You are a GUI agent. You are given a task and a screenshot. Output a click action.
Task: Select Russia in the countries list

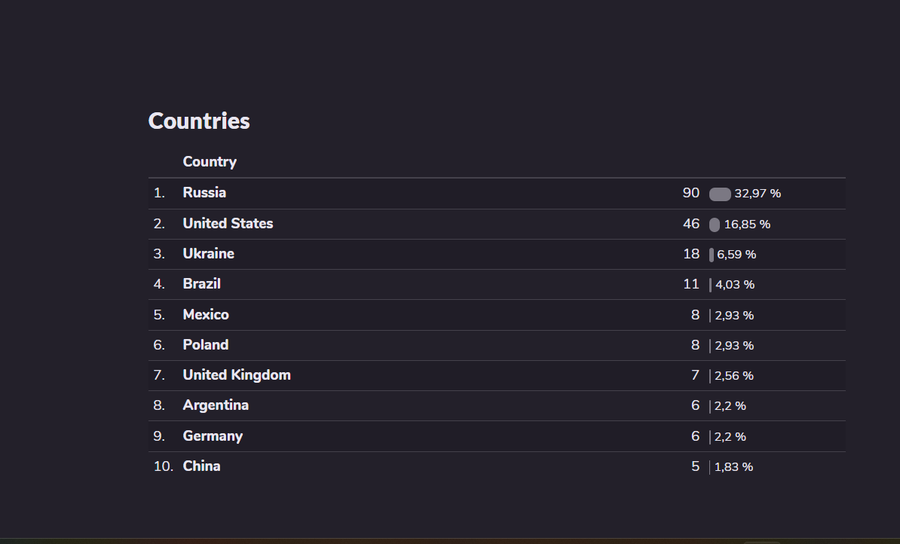[204, 193]
